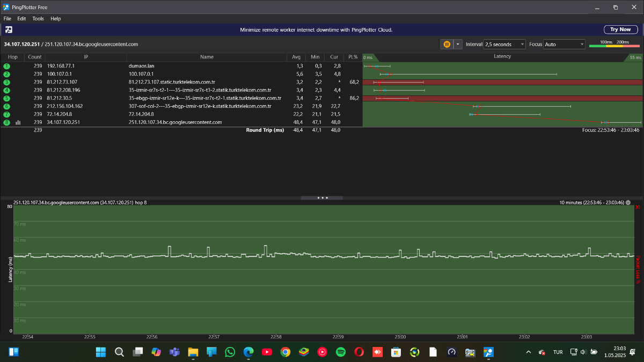644x362 pixels.
Task: Click the PingPlotter logo in the banner
Action: pyautogui.click(x=9, y=29)
